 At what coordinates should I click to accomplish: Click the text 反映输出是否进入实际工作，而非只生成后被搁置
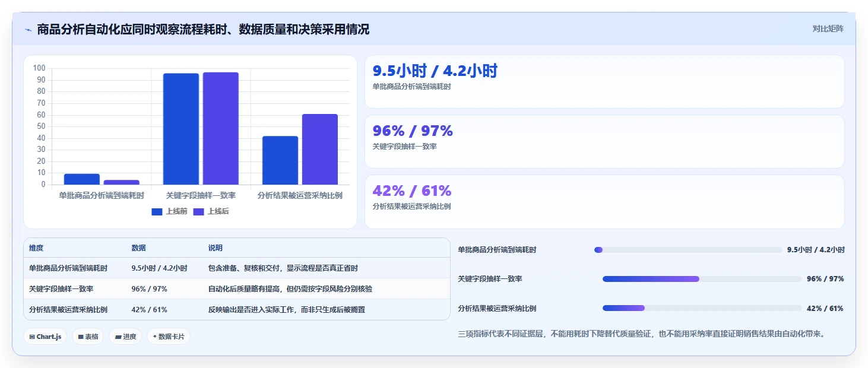coord(286,310)
